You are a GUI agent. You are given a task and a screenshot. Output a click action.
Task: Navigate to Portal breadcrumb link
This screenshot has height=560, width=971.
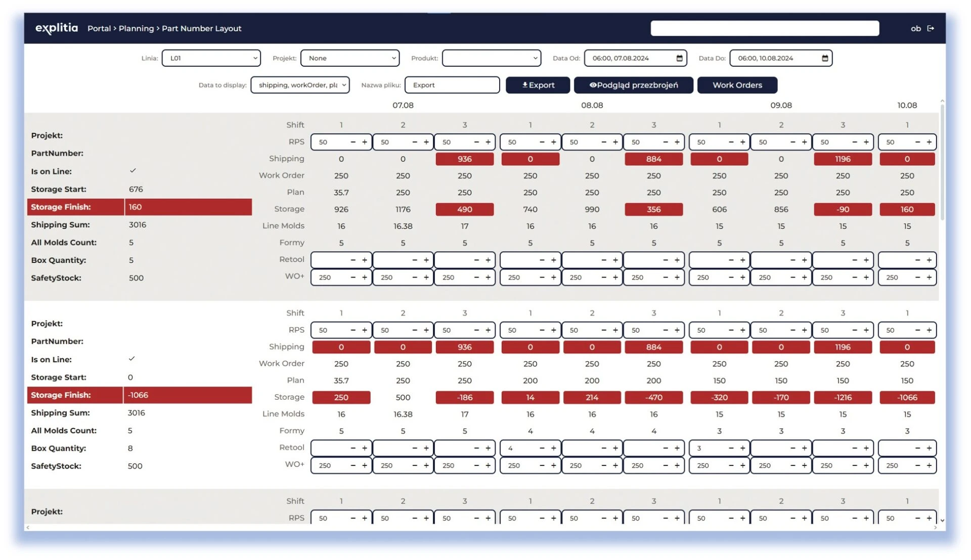click(99, 28)
